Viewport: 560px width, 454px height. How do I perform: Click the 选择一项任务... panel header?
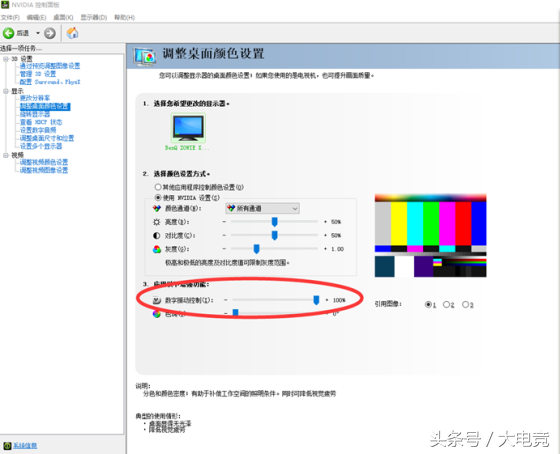click(21, 48)
